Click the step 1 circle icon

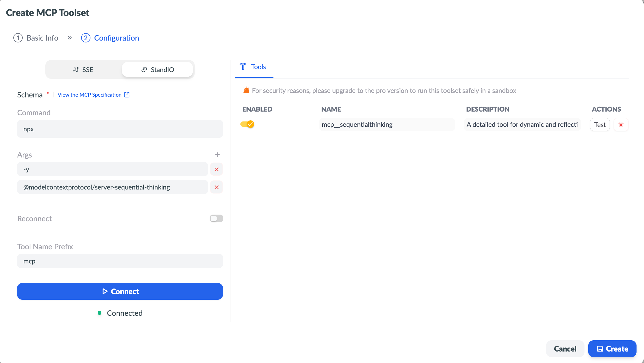coord(18,38)
